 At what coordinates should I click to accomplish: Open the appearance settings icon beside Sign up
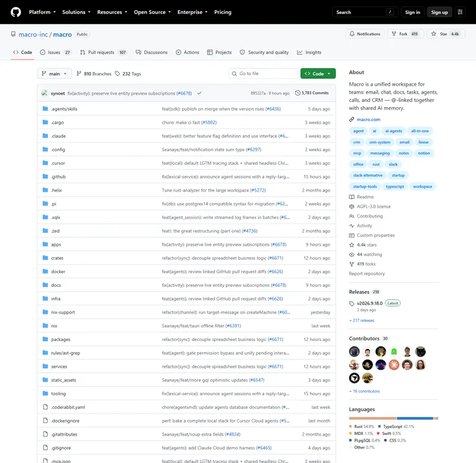pos(460,12)
